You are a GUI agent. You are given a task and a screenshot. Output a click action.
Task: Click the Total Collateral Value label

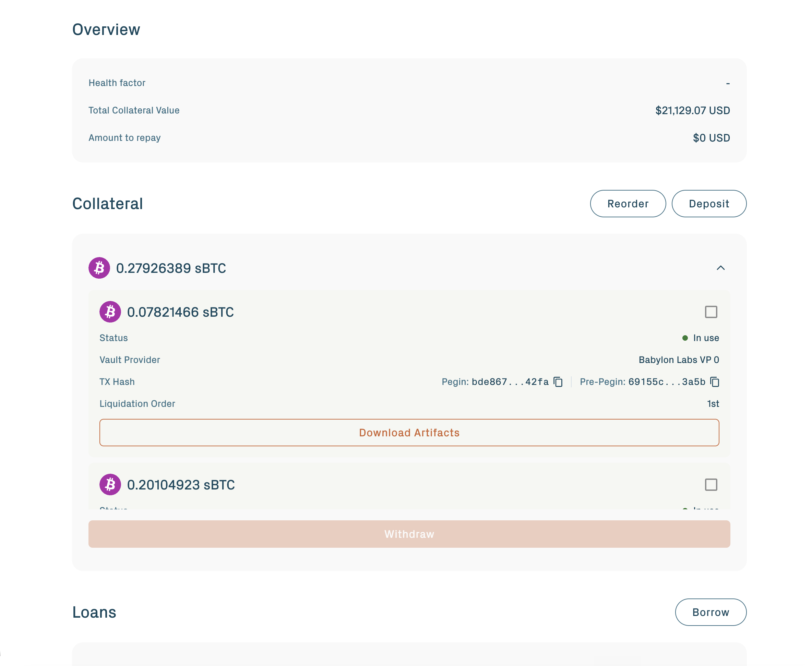134,110
